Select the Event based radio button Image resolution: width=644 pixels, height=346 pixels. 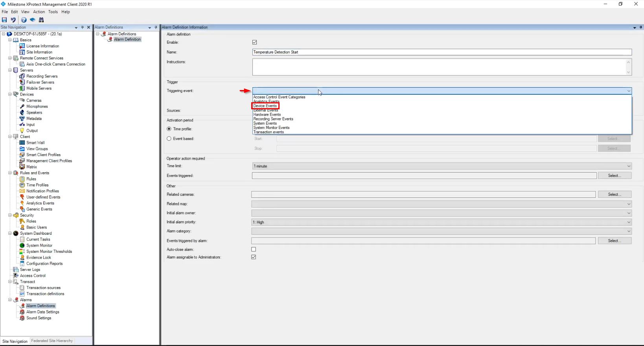pyautogui.click(x=169, y=139)
